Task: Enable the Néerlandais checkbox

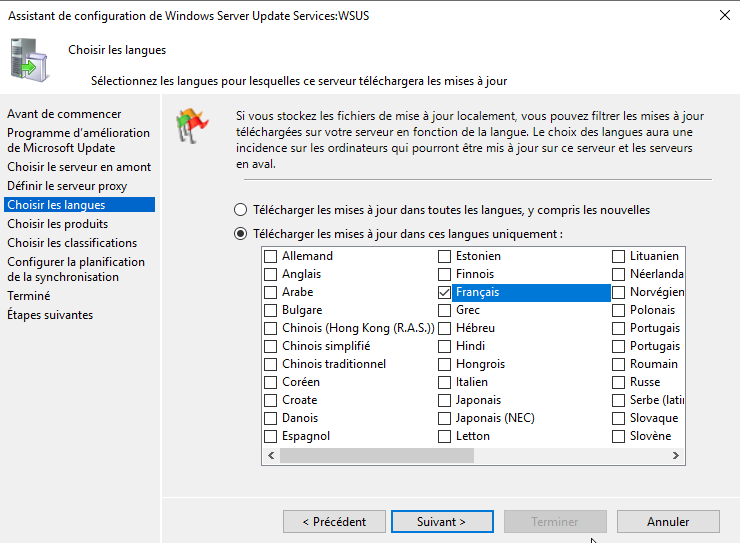Action: pyautogui.click(x=618, y=274)
